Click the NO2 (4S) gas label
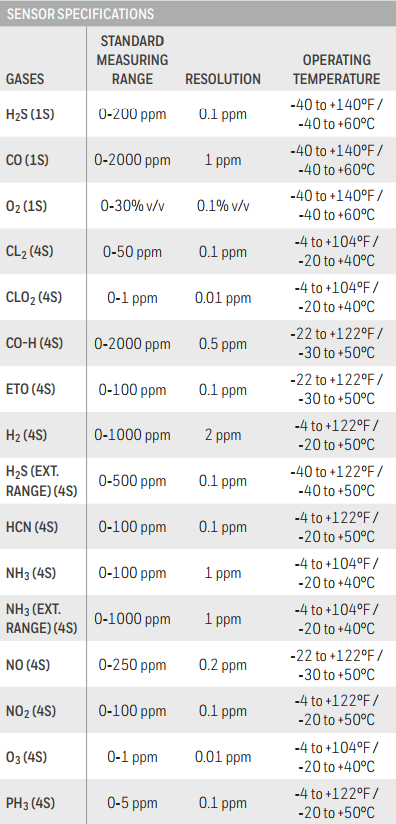 (x=30, y=712)
